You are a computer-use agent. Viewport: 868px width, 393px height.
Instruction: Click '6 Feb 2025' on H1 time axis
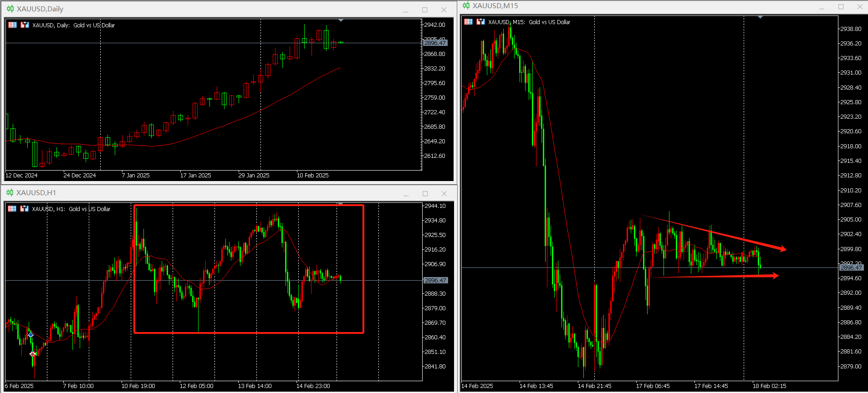(x=19, y=386)
